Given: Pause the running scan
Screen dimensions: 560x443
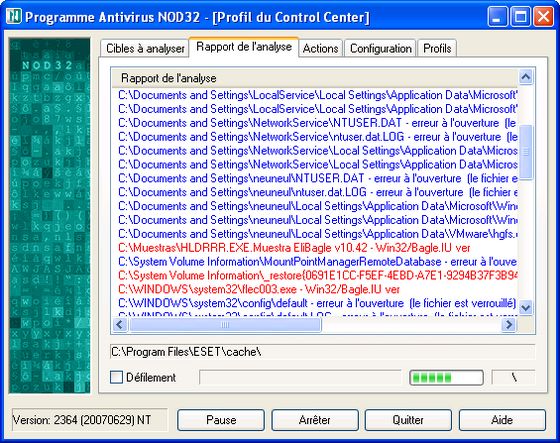Looking at the screenshot, I should (221, 420).
